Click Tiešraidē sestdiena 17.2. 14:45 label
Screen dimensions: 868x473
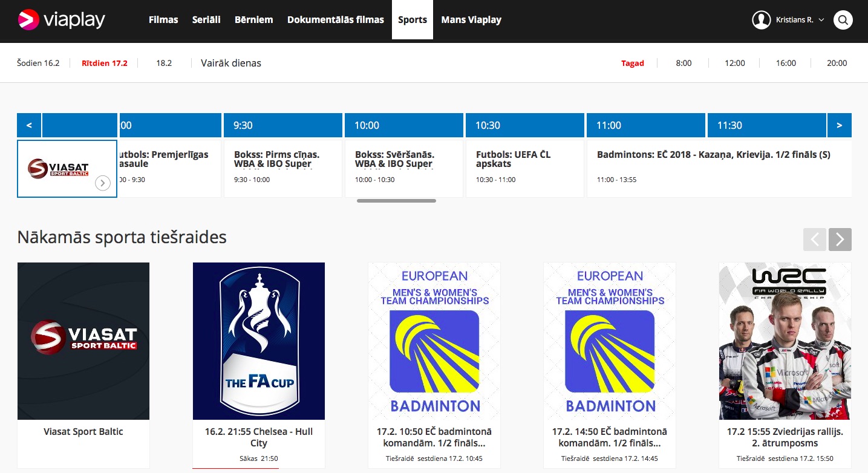[610, 458]
